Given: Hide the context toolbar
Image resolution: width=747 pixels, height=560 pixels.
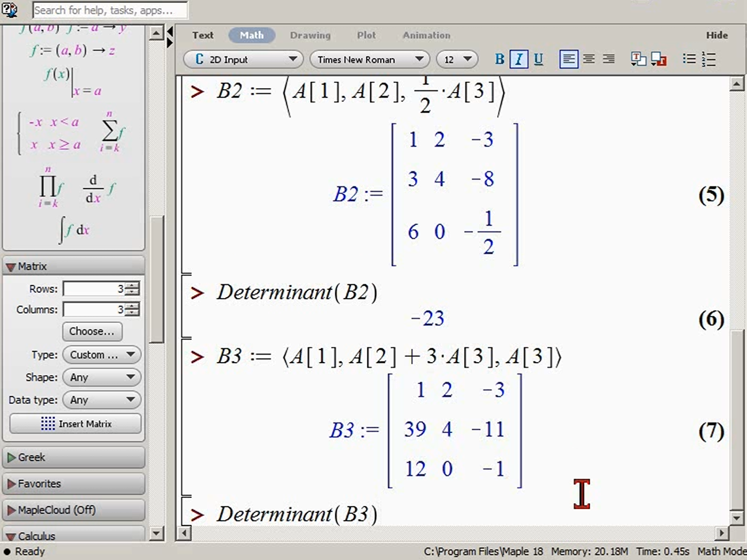Looking at the screenshot, I should pos(717,35).
